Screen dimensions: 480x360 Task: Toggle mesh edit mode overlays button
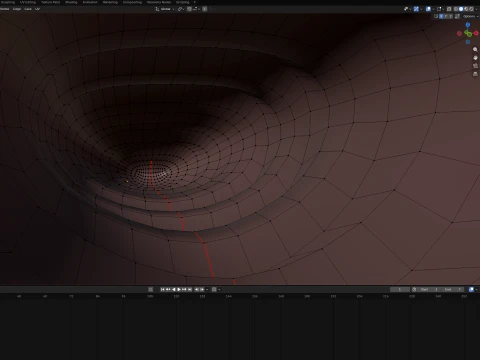(439, 9)
